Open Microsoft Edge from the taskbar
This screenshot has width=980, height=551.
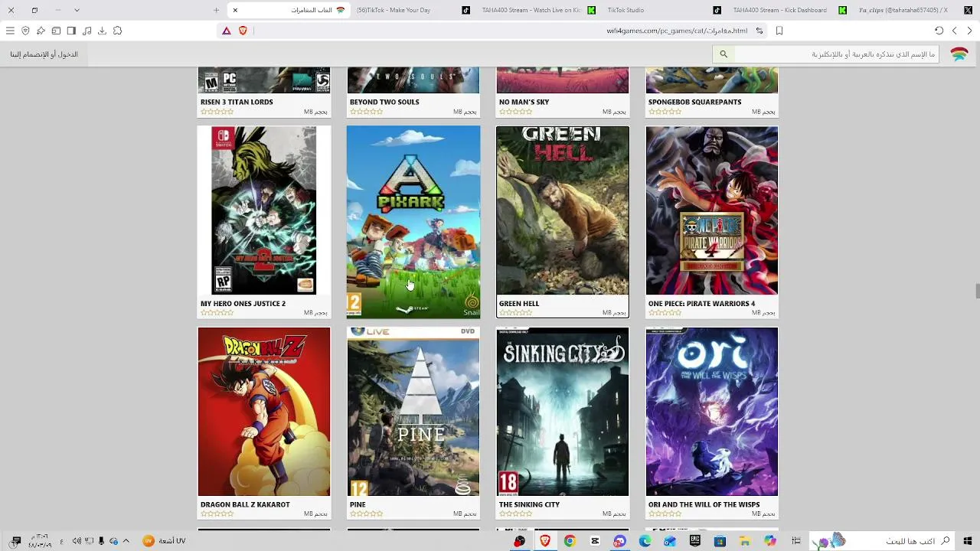click(645, 541)
